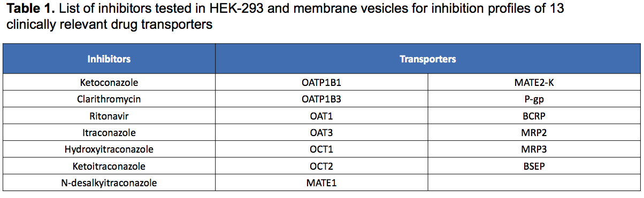
Task: Click the Transporters column header
Action: [428, 59]
